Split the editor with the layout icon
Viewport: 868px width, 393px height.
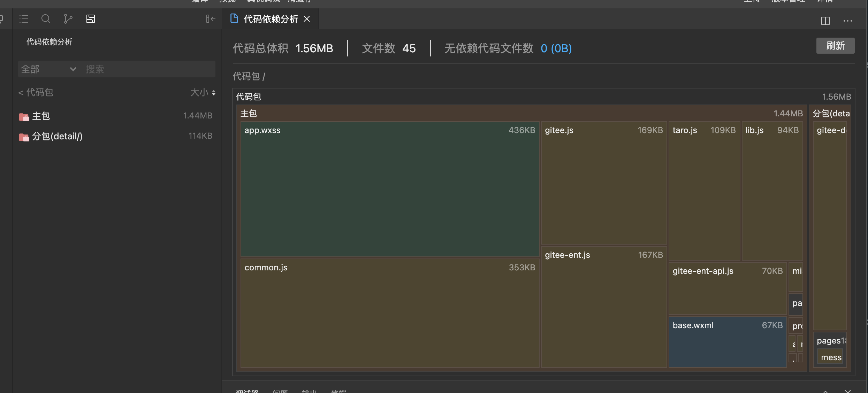[825, 21]
